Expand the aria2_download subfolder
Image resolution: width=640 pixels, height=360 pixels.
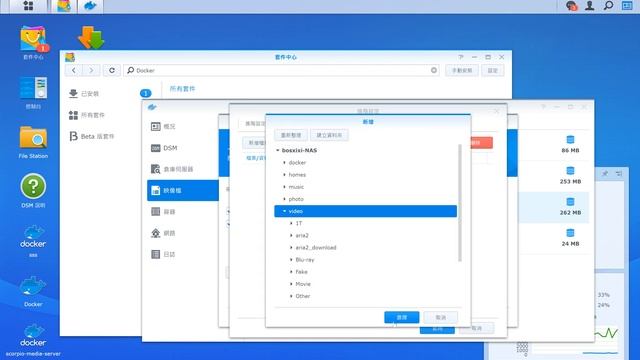point(291,248)
